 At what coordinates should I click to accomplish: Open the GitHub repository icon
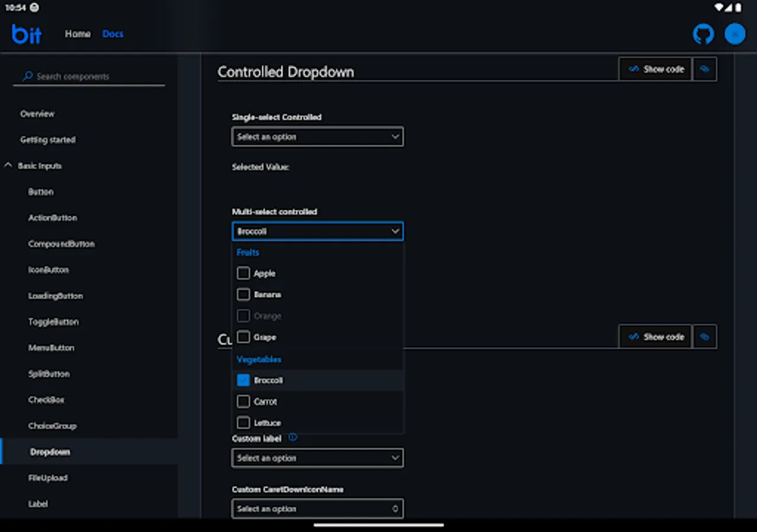[x=703, y=34]
